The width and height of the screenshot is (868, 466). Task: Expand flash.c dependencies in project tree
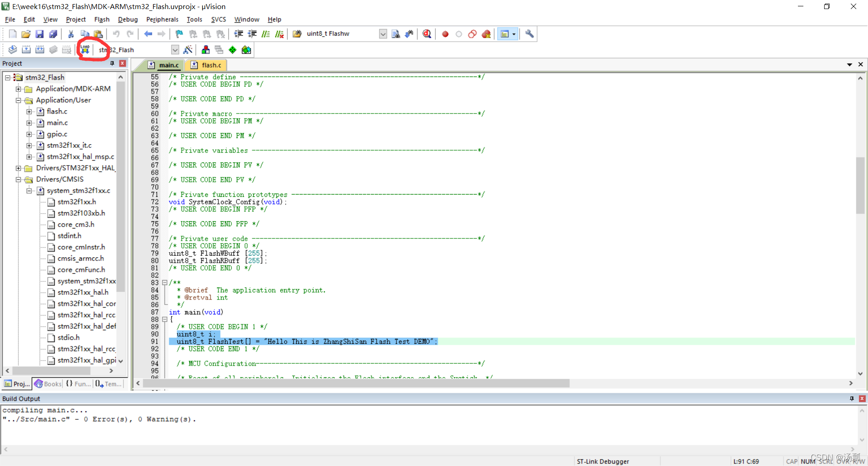[x=29, y=111]
